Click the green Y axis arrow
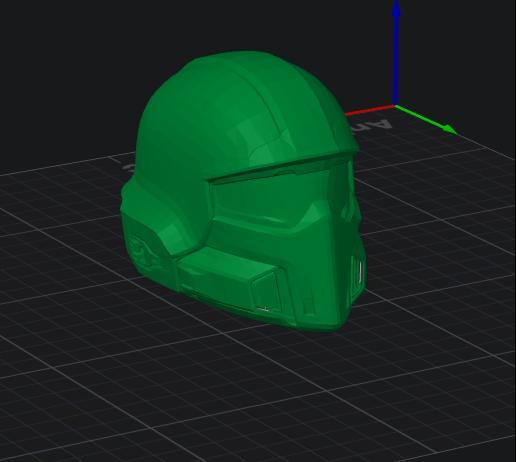 pos(427,120)
